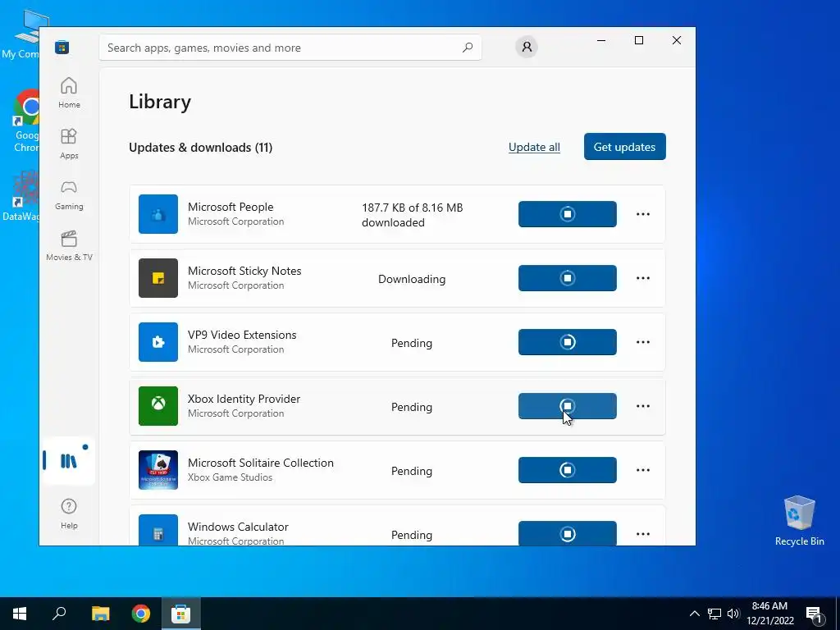Open the Home section in sidebar
This screenshot has width=840, height=630.
coord(69,94)
